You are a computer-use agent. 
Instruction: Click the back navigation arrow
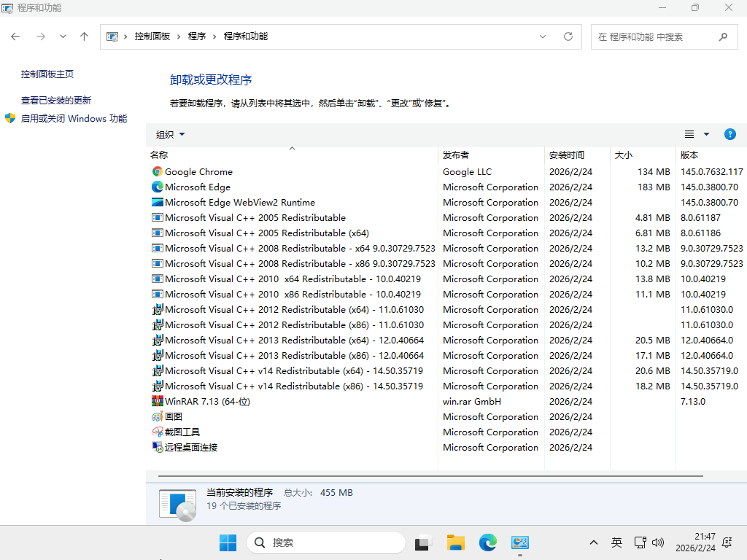(16, 36)
